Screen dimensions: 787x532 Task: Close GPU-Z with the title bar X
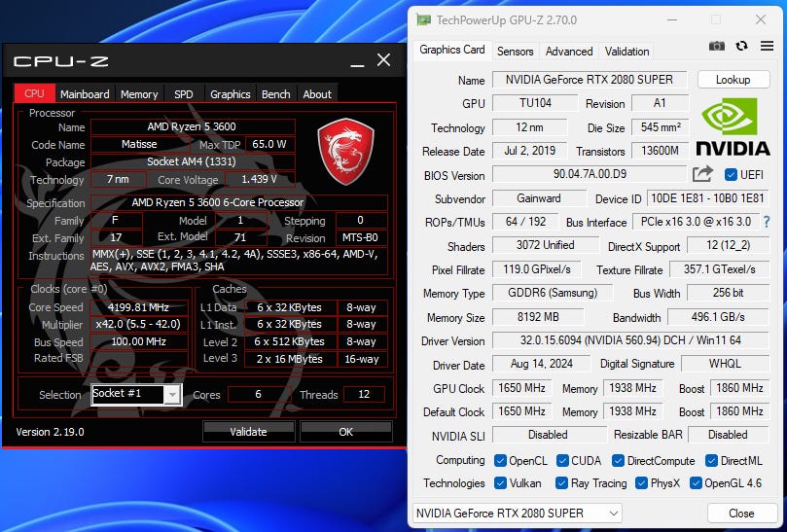coord(761,19)
